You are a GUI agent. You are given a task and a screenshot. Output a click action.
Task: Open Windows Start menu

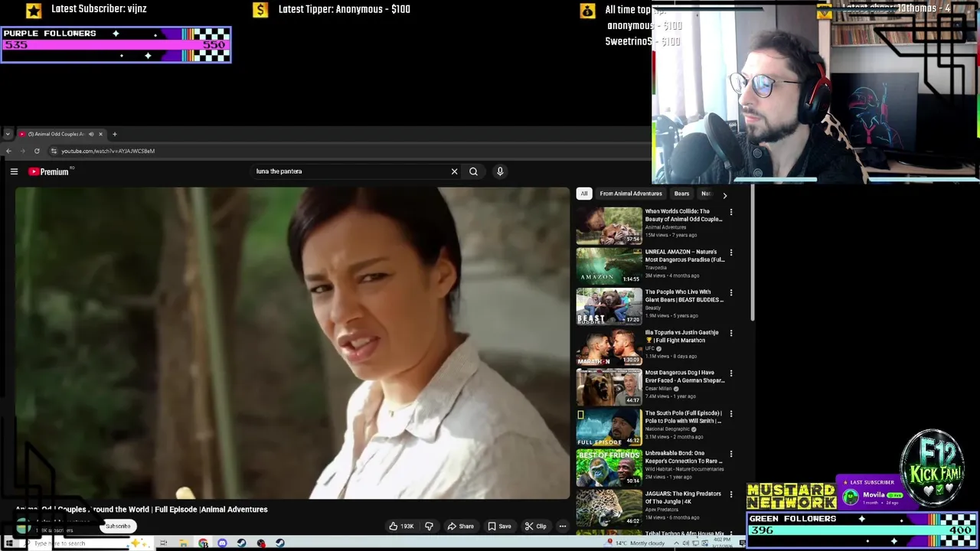coord(9,543)
